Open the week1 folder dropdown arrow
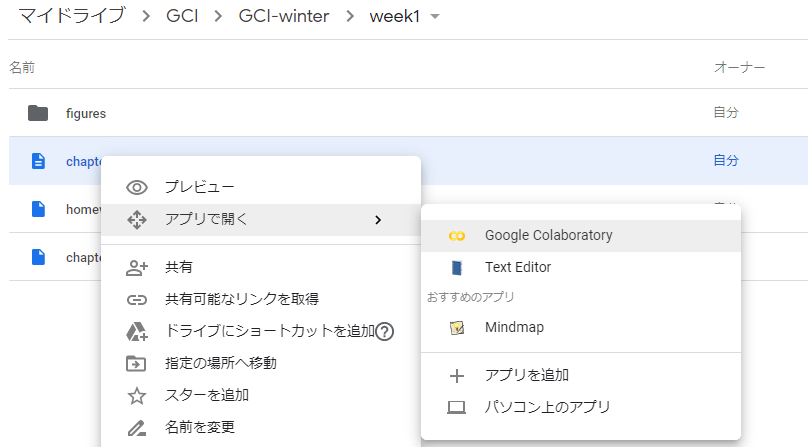 [435, 16]
